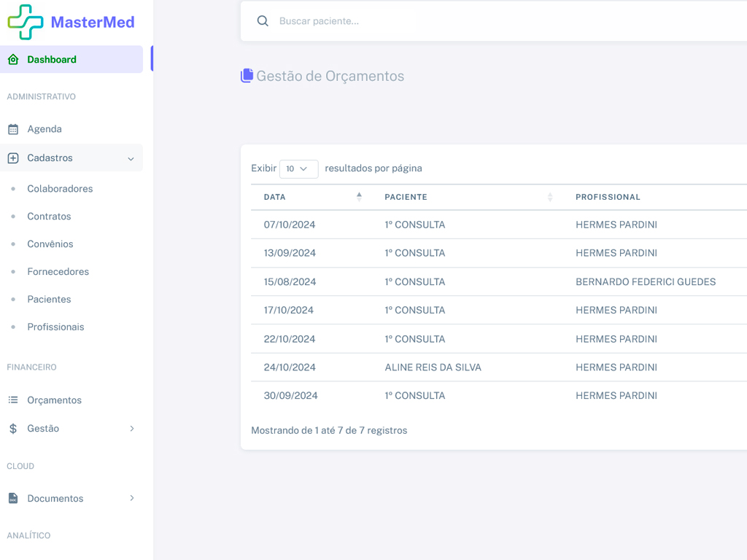Open the results per page dropdown
The image size is (747, 560).
(298, 168)
